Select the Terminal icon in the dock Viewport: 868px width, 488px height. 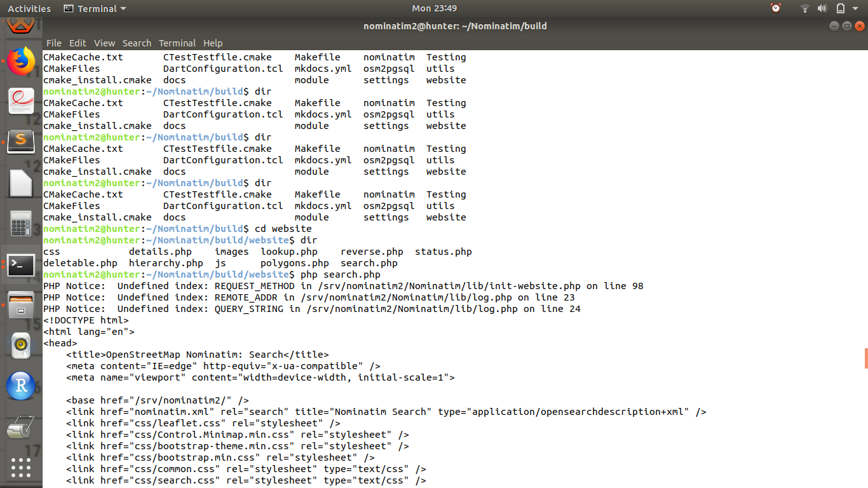(x=21, y=264)
